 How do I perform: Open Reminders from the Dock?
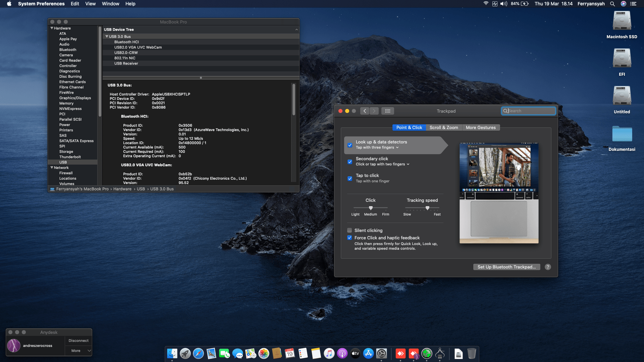point(303,354)
